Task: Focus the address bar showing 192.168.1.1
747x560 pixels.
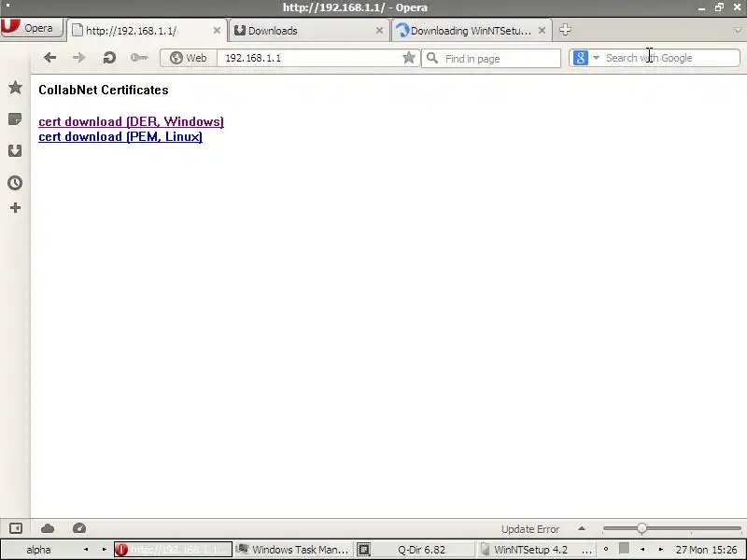Action: tap(310, 58)
